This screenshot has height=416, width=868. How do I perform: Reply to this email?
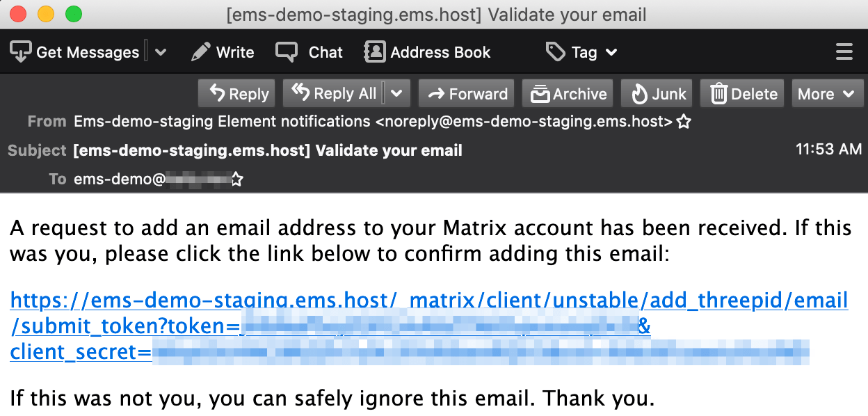[x=237, y=94]
